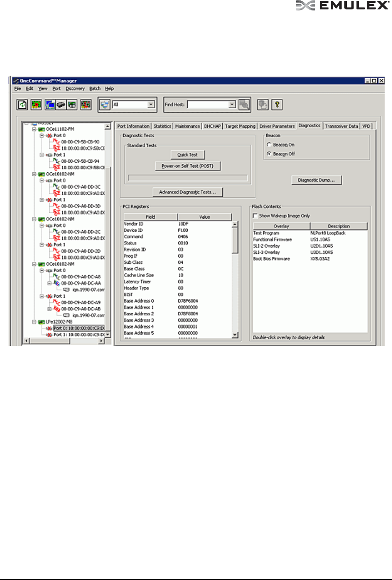Click NIC icon for 00-00-C9-A0-DC-A9

[x=56, y=302]
